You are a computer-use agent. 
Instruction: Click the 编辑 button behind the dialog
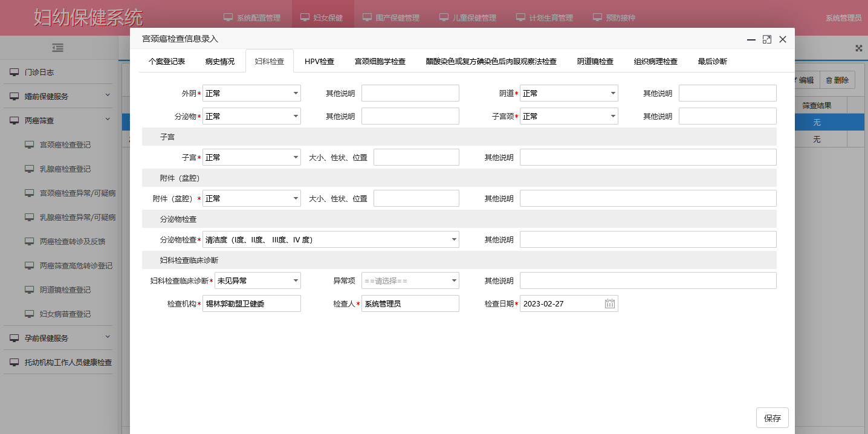(806, 80)
